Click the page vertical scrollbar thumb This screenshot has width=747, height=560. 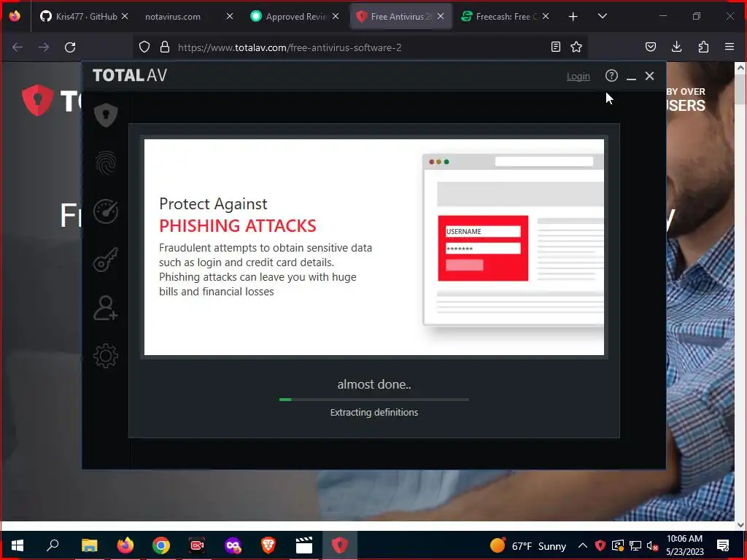(x=740, y=90)
